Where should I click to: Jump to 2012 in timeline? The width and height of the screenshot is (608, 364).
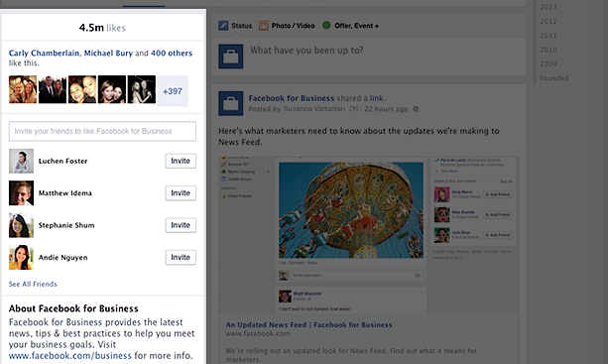click(547, 21)
